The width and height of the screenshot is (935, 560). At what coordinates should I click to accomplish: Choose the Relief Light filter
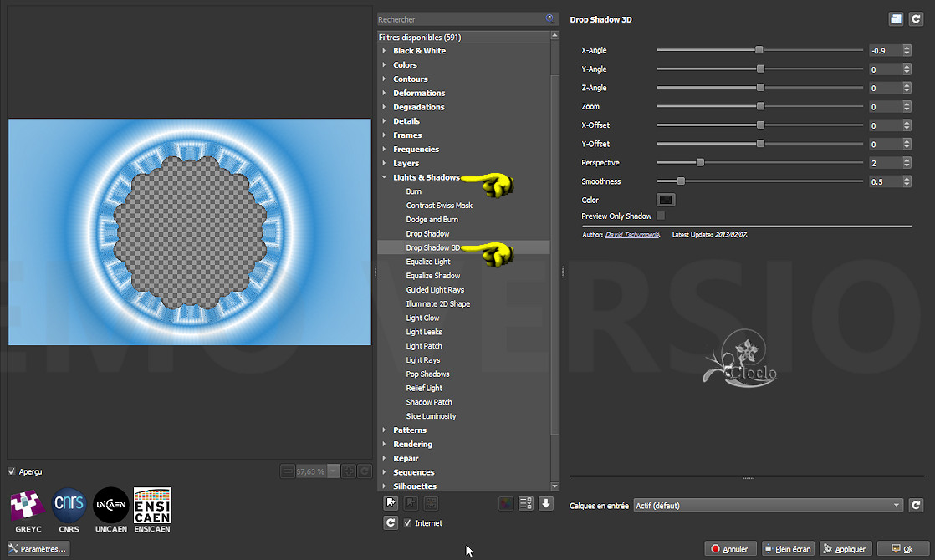424,388
